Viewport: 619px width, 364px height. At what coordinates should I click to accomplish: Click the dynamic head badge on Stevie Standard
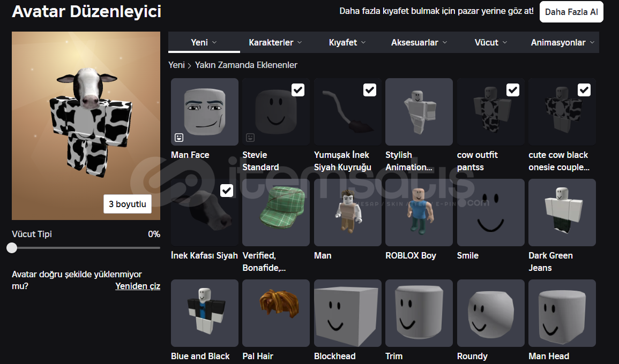point(250,137)
